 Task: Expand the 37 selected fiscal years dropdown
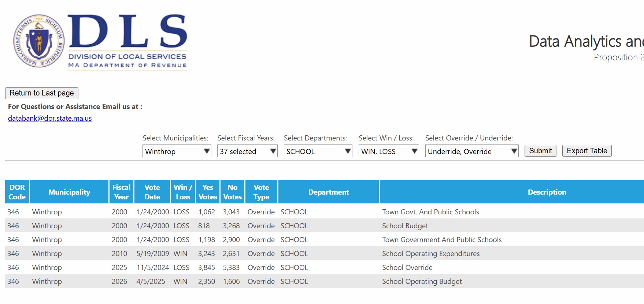pos(247,151)
